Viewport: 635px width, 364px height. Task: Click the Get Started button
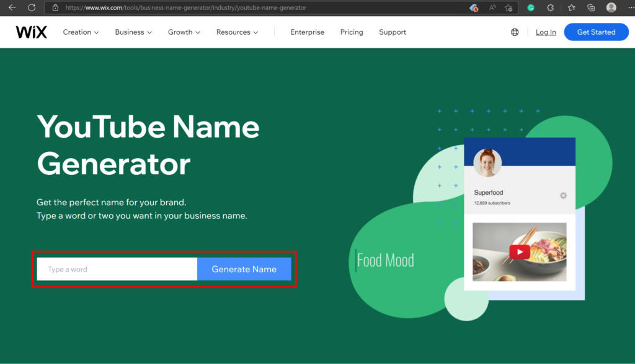point(596,32)
